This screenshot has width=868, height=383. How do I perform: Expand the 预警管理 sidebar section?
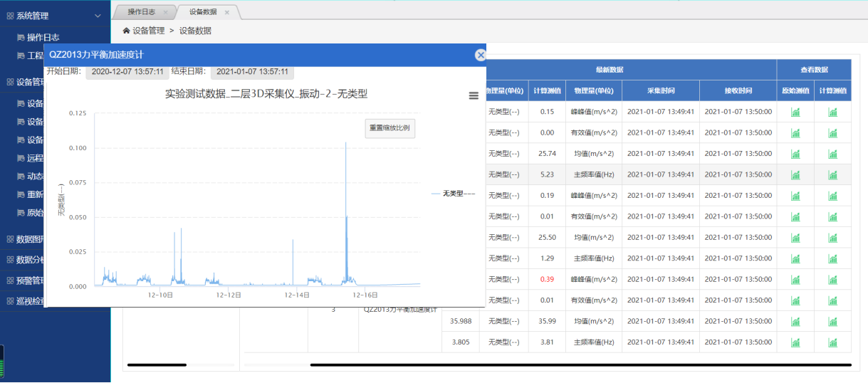click(x=25, y=280)
